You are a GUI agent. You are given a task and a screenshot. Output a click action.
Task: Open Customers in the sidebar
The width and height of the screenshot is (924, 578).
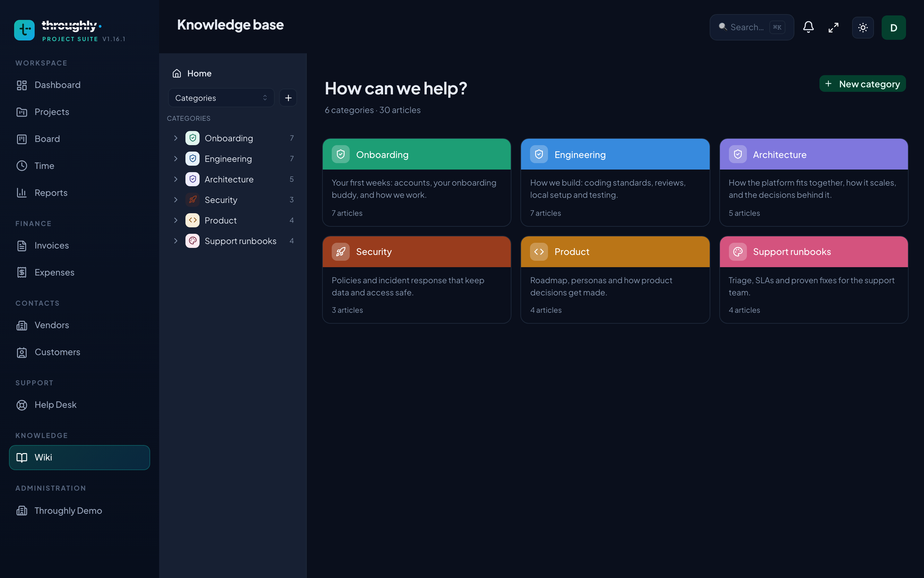80,352
